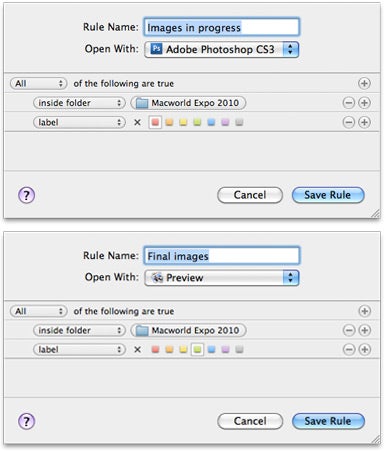386x451 pixels.
Task: Change the label criterion dropdown in bottom dialog
Action: pyautogui.click(x=79, y=350)
